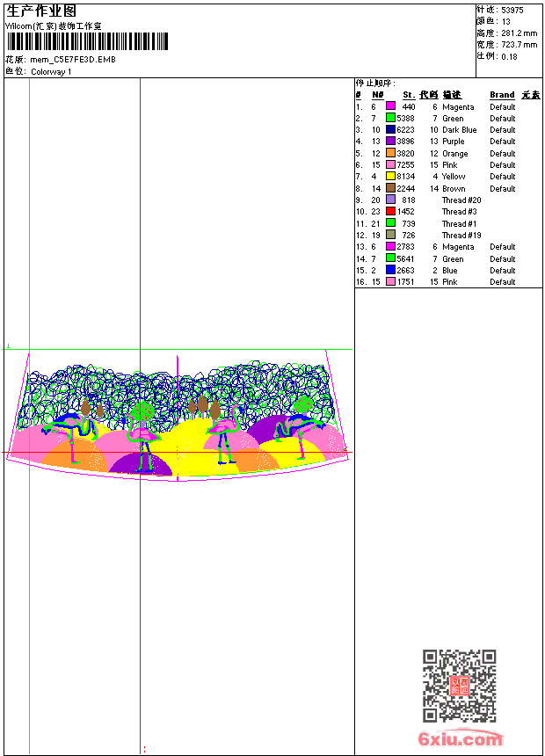The height and width of the screenshot is (756, 545).
Task: Click the N# column header
Action: [377, 95]
